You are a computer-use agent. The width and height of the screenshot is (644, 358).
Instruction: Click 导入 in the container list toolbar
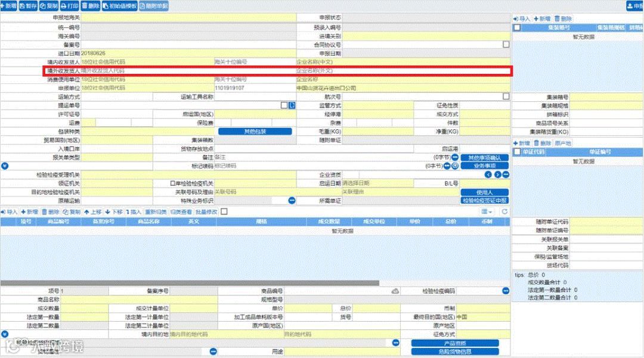point(522,19)
